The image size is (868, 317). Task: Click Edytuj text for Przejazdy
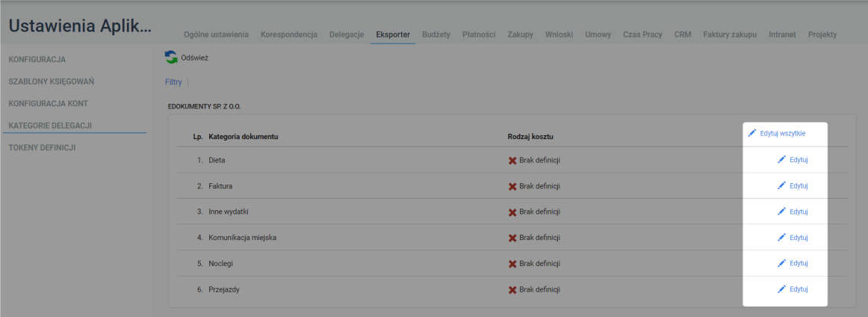[799, 289]
